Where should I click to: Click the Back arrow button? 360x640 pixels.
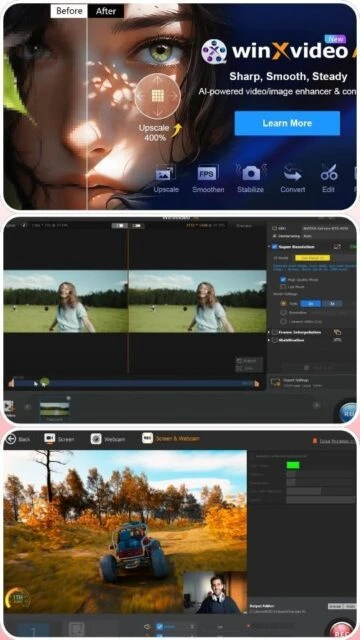tap(11, 439)
